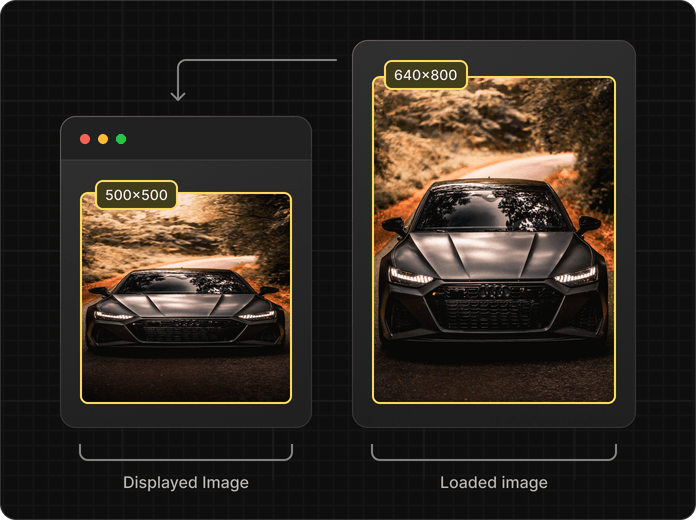Select the 640×800 size badge

click(x=425, y=75)
